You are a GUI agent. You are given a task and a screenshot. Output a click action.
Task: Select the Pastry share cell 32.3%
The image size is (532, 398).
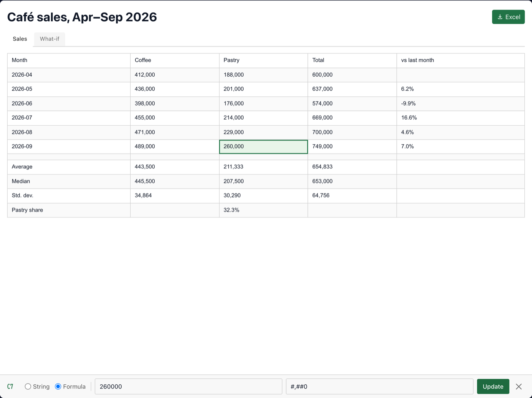263,210
